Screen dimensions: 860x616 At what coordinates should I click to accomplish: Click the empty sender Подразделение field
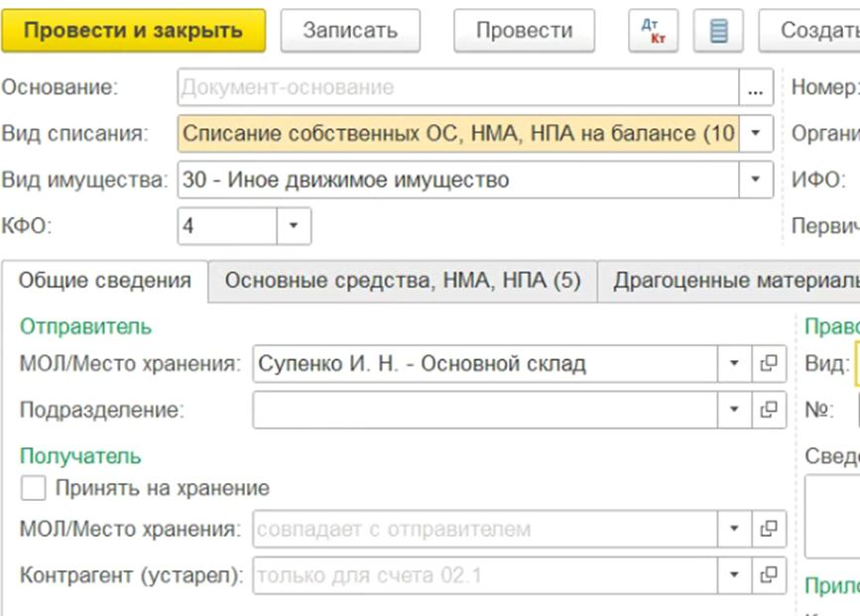pyautogui.click(x=485, y=410)
